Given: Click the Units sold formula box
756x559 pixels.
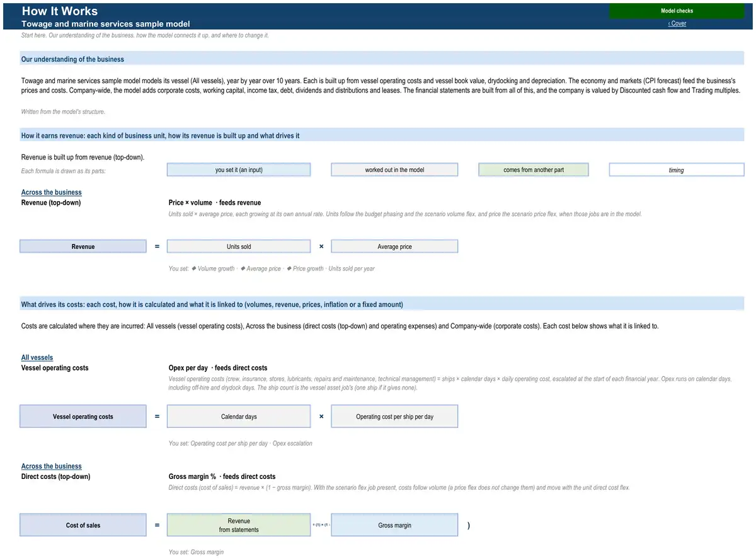Looking at the screenshot, I should [239, 246].
